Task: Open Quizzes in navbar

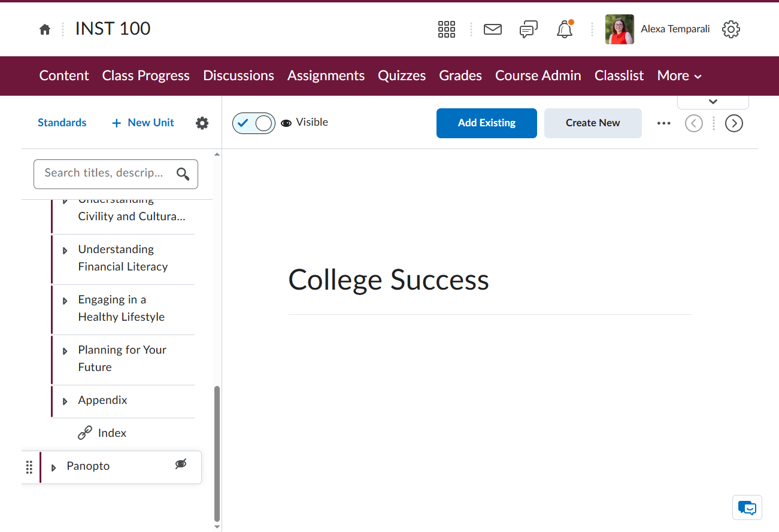Action: pyautogui.click(x=402, y=76)
